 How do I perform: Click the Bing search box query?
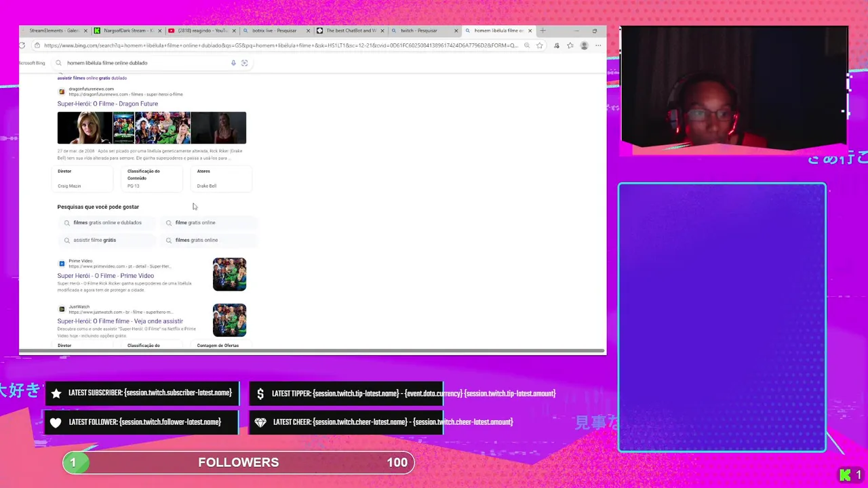[x=107, y=63]
